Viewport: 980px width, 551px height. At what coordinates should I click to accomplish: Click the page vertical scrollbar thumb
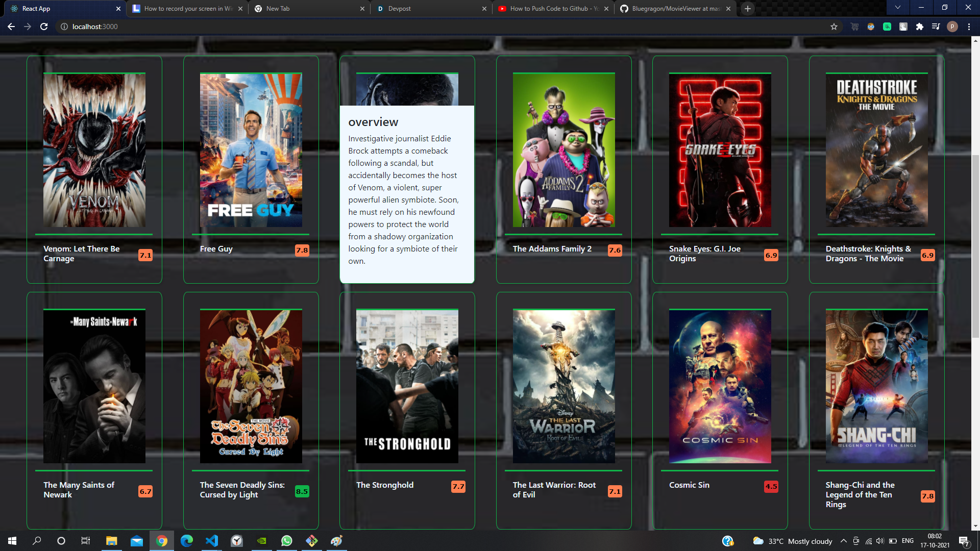[975, 245]
